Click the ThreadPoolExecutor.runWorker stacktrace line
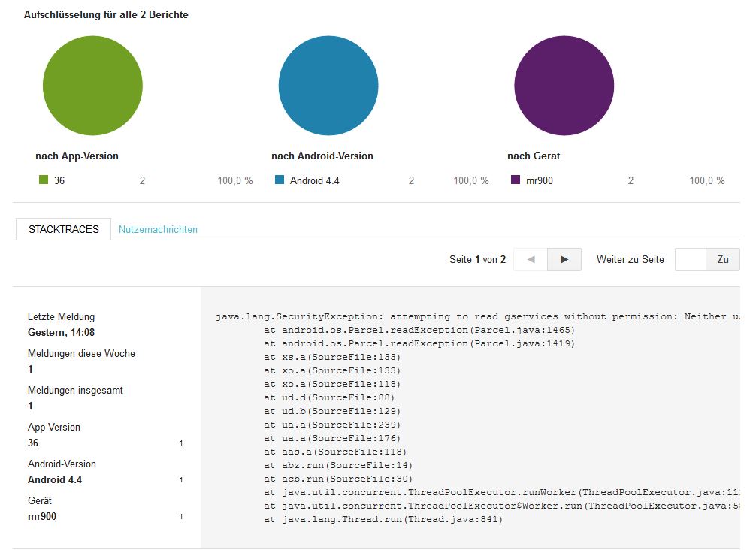The height and width of the screenshot is (550, 756). click(501, 492)
